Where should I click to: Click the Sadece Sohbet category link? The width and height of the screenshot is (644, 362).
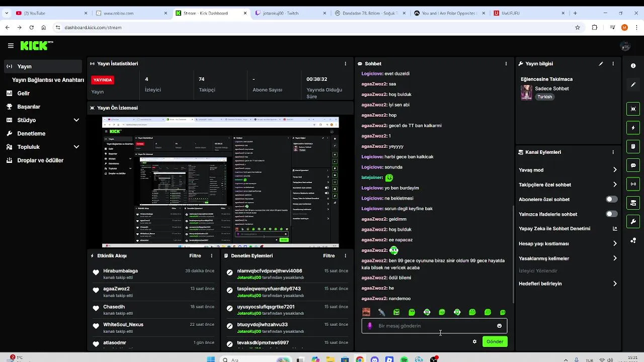552,88
